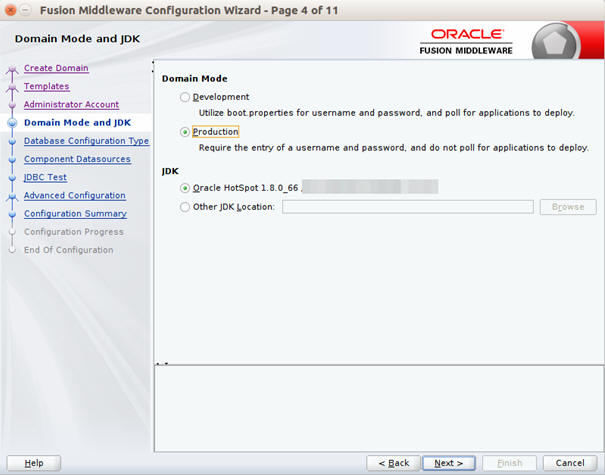Choose the Oracle HotSpot 1.8.0_66 JDK option
Image resolution: width=605 pixels, height=476 pixels.
point(185,188)
